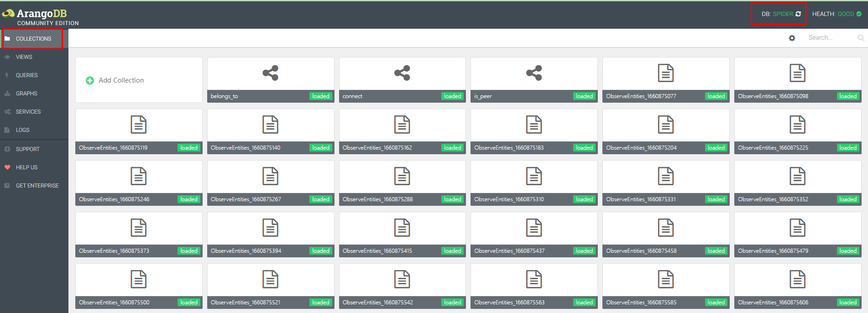Go to Queries in the sidebar
The height and width of the screenshot is (313, 868).
pyautogui.click(x=26, y=75)
